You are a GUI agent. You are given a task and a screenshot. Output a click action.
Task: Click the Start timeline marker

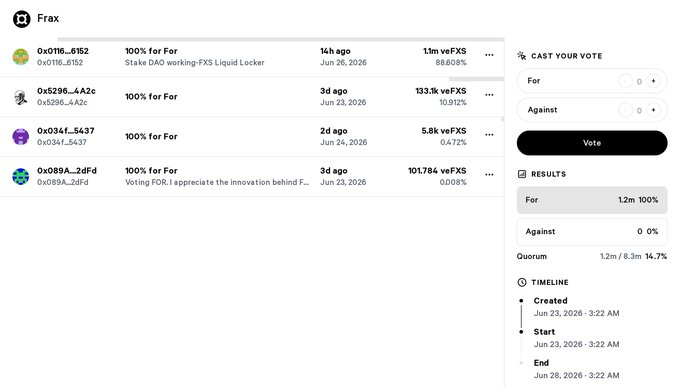[x=521, y=332]
